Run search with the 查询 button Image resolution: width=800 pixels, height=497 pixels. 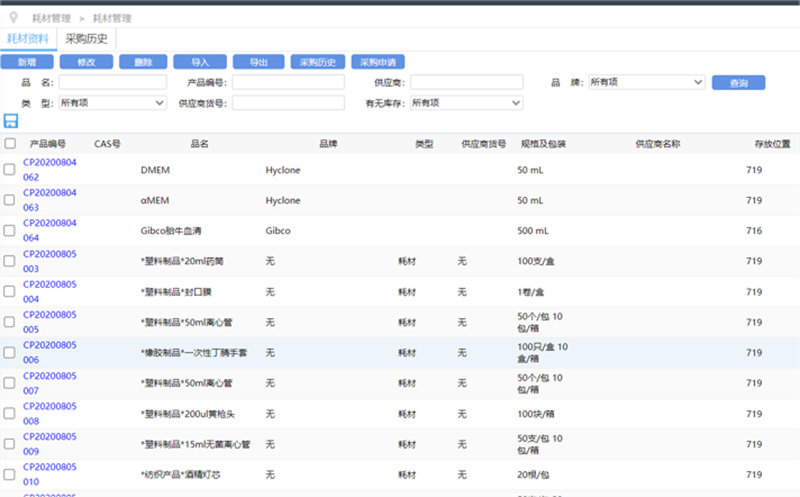(738, 83)
